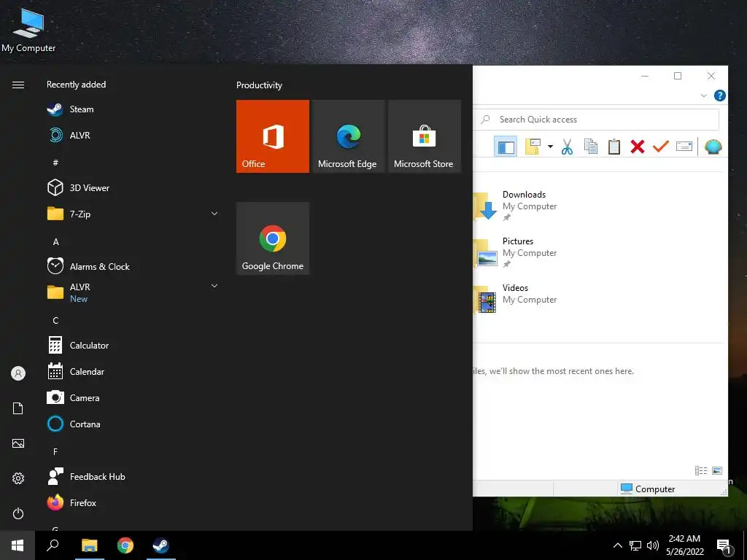Expand the 7-Zip folder chevron
747x560 pixels.
tap(214, 214)
